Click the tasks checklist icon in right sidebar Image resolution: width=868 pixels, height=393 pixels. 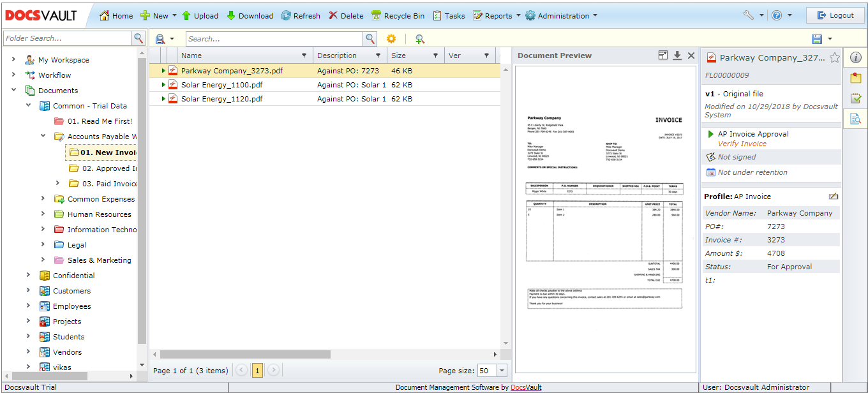(856, 98)
